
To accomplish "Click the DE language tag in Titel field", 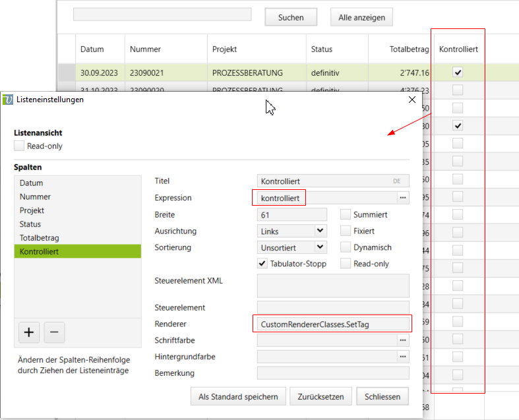I will click(396, 181).
